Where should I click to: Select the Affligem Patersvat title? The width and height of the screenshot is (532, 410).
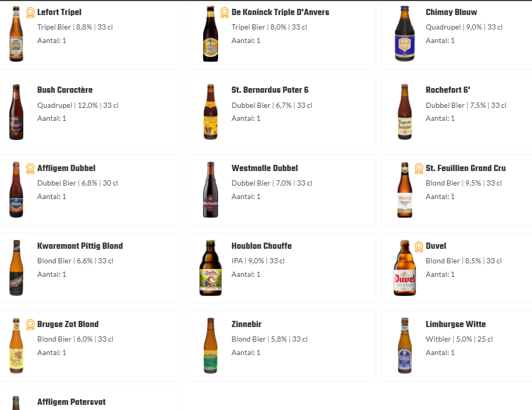click(x=71, y=402)
